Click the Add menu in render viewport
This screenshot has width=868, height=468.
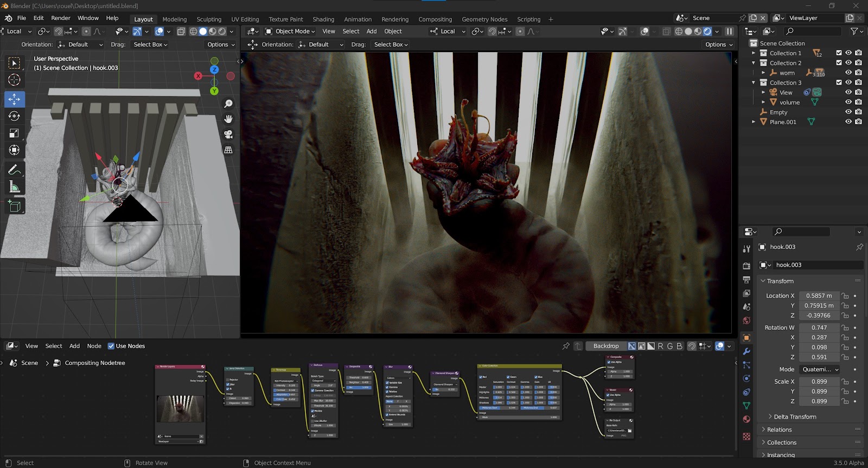372,31
